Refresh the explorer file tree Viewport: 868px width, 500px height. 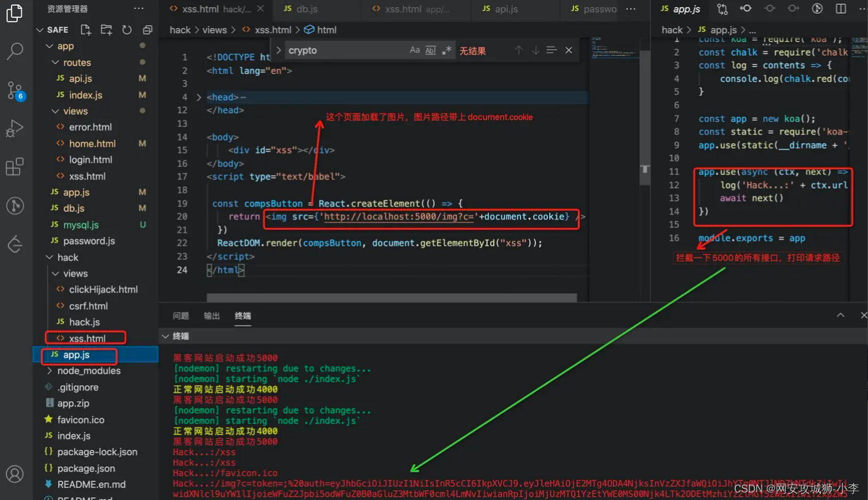click(127, 29)
